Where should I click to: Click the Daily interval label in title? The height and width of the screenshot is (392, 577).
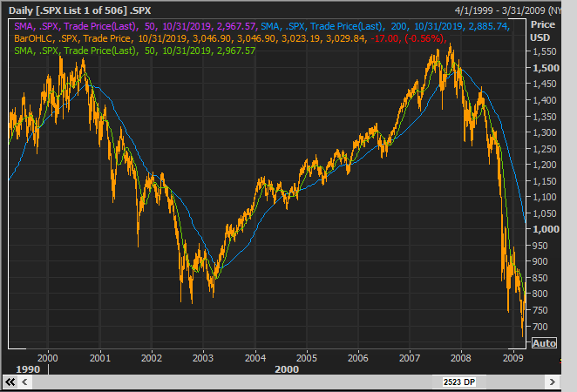[x=21, y=9]
